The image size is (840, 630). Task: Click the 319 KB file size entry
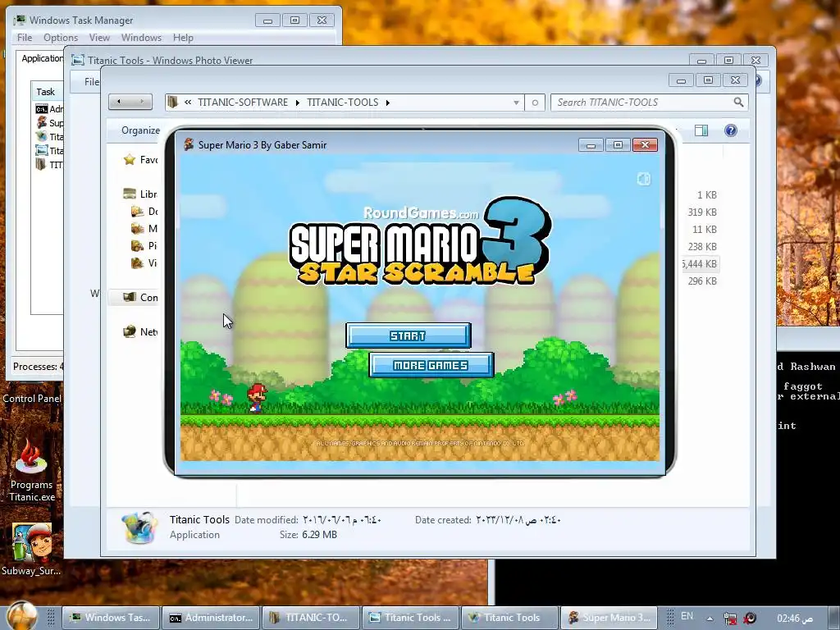[702, 212]
